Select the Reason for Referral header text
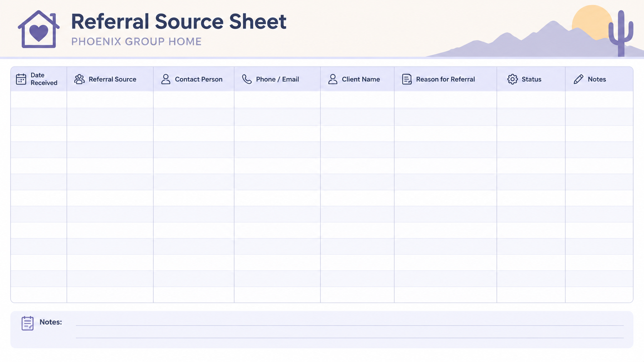The height and width of the screenshot is (362, 644). [445, 79]
